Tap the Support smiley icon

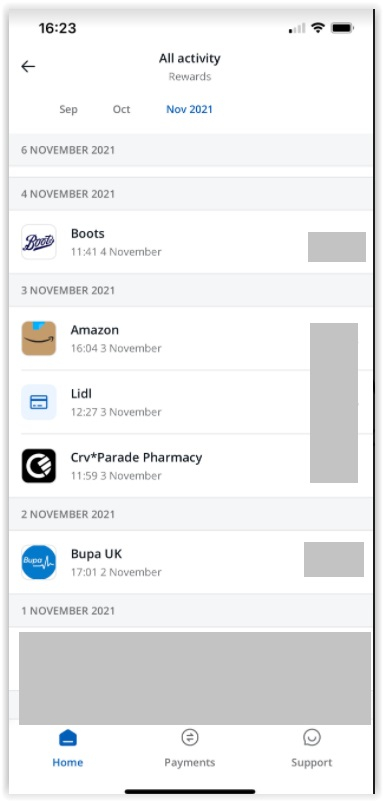312,737
